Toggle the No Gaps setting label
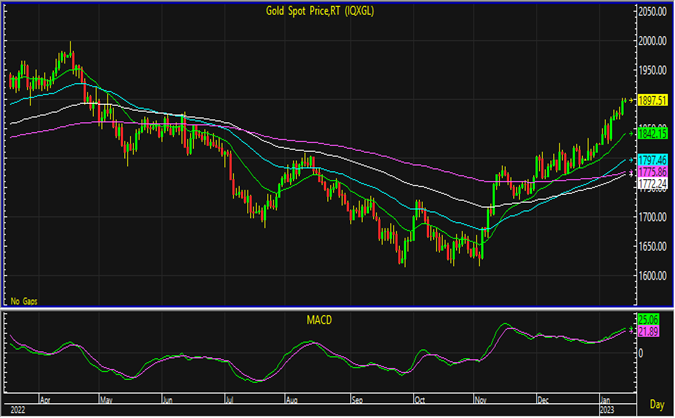 (22, 300)
